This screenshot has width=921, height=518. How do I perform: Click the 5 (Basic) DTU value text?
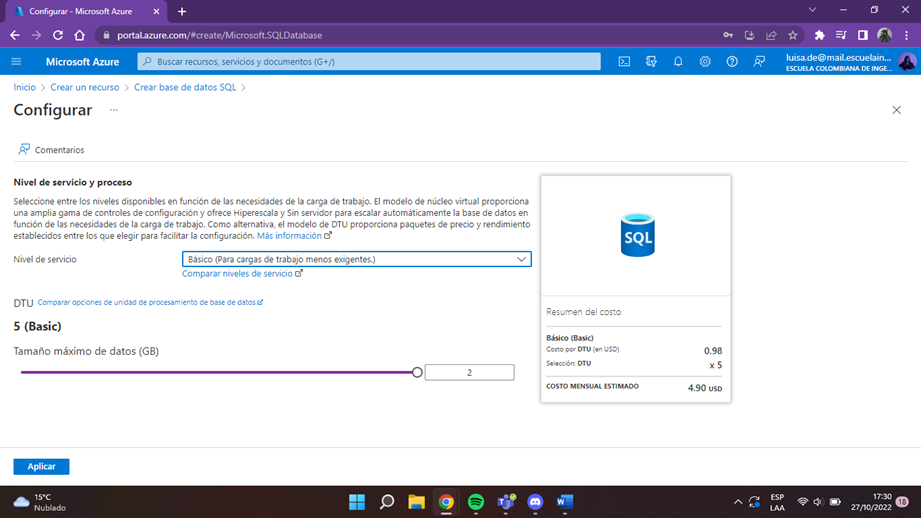coord(38,327)
